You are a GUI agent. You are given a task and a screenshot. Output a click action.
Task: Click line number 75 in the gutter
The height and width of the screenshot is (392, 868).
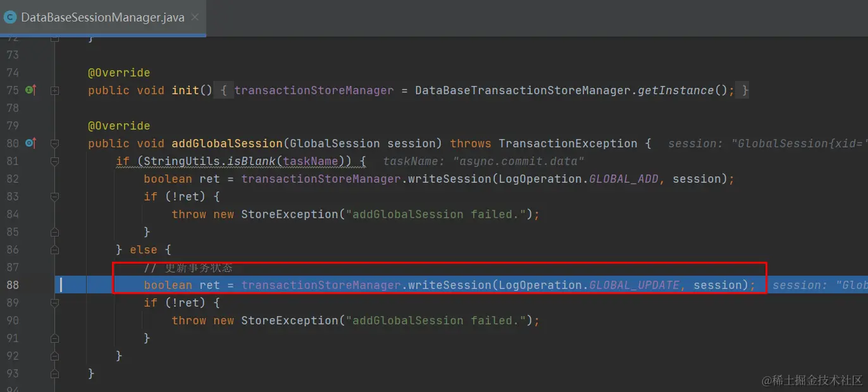(13, 90)
